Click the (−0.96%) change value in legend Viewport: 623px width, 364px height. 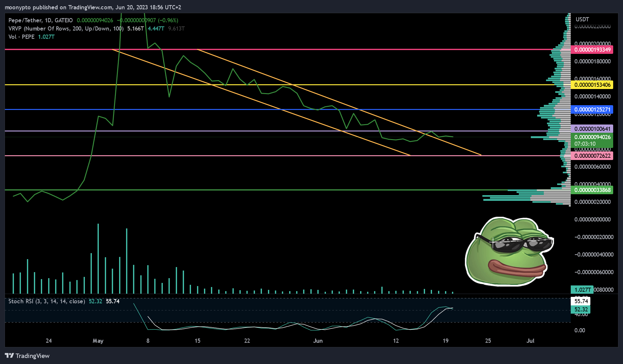coord(168,20)
